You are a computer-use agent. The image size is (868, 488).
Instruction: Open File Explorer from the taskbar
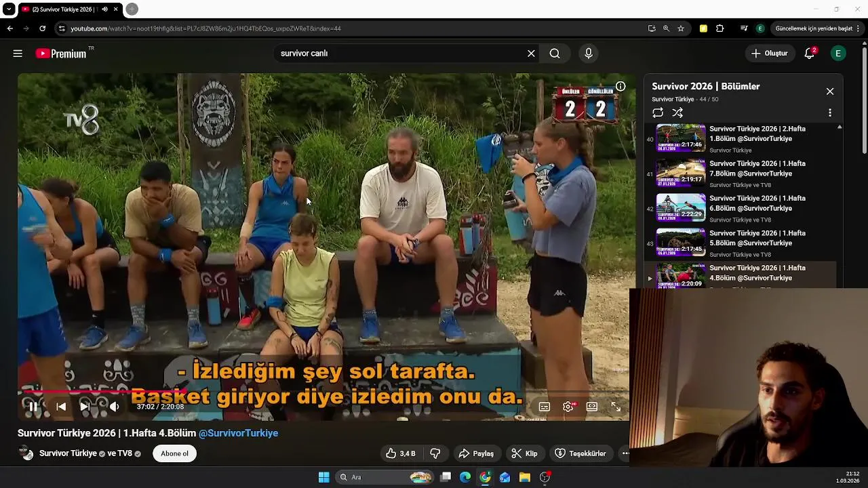(x=525, y=477)
